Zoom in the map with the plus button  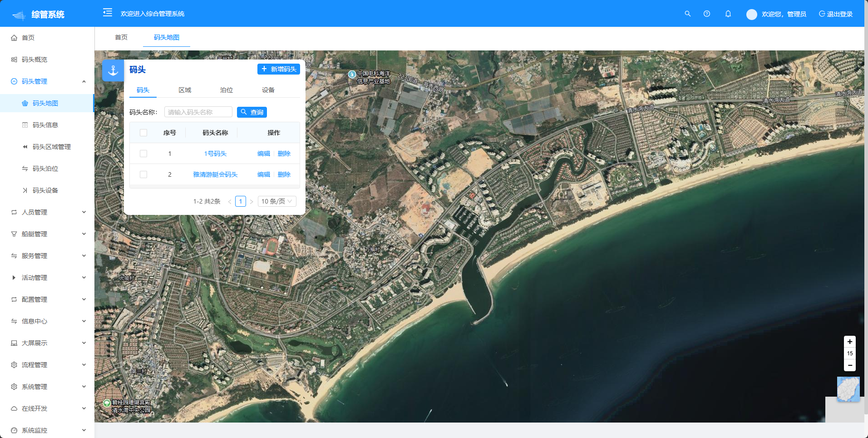pyautogui.click(x=849, y=342)
